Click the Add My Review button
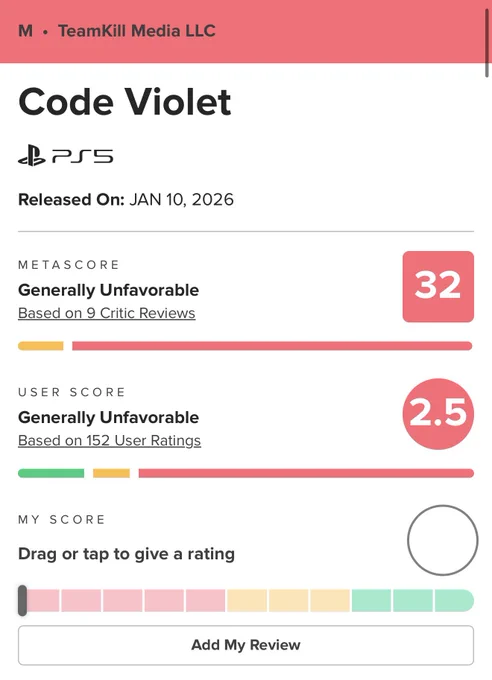 (x=246, y=645)
